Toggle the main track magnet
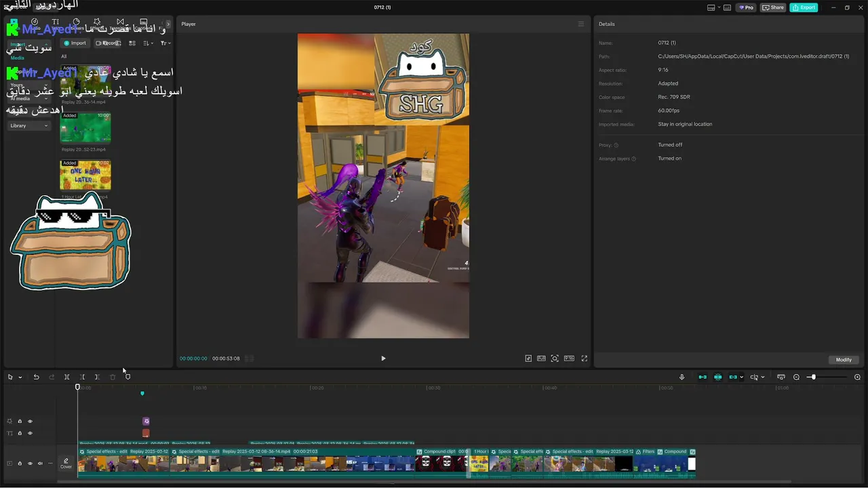Viewport: 868px width, 488px height. tap(703, 377)
